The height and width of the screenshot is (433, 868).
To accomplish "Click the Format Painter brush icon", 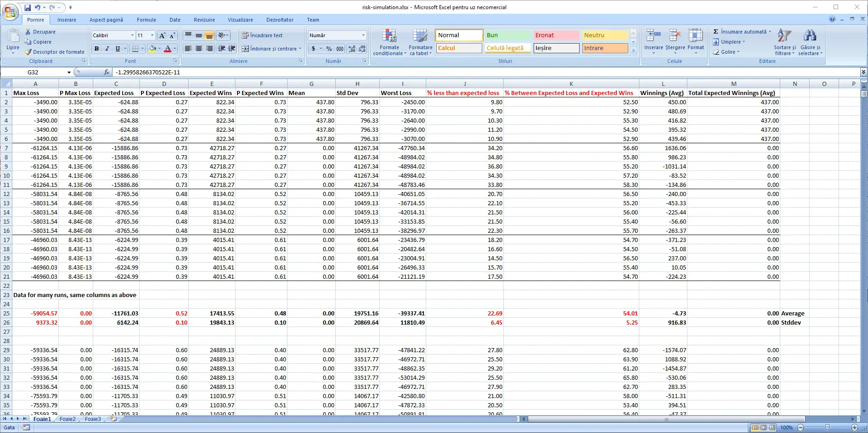I will tap(28, 52).
